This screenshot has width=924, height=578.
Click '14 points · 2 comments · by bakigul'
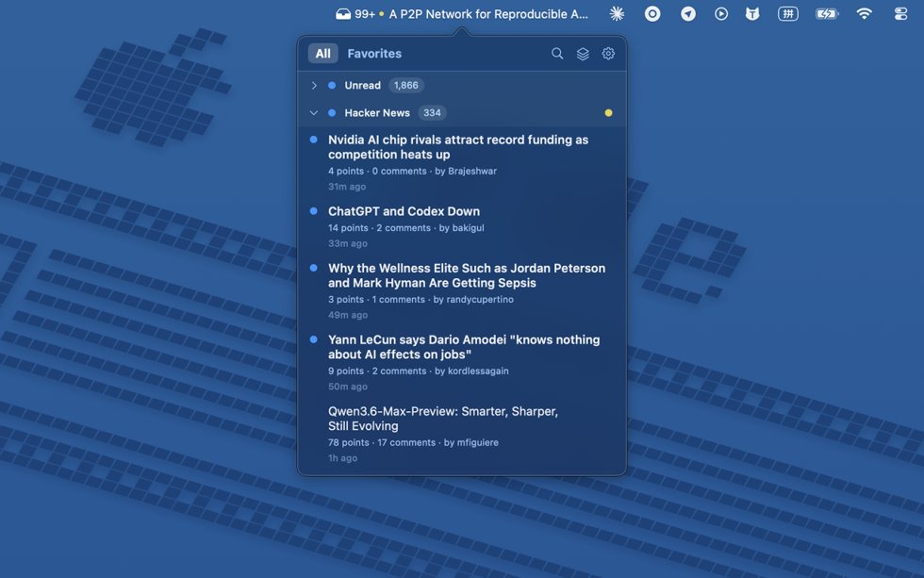click(x=406, y=228)
